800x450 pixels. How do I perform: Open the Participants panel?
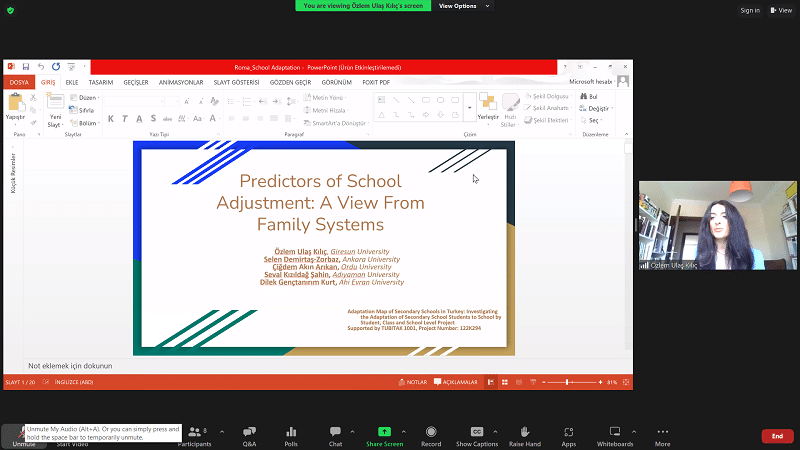pyautogui.click(x=195, y=434)
